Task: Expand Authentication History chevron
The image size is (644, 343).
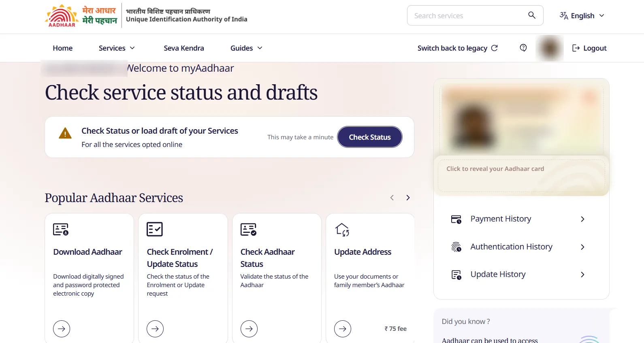Action: coord(582,247)
